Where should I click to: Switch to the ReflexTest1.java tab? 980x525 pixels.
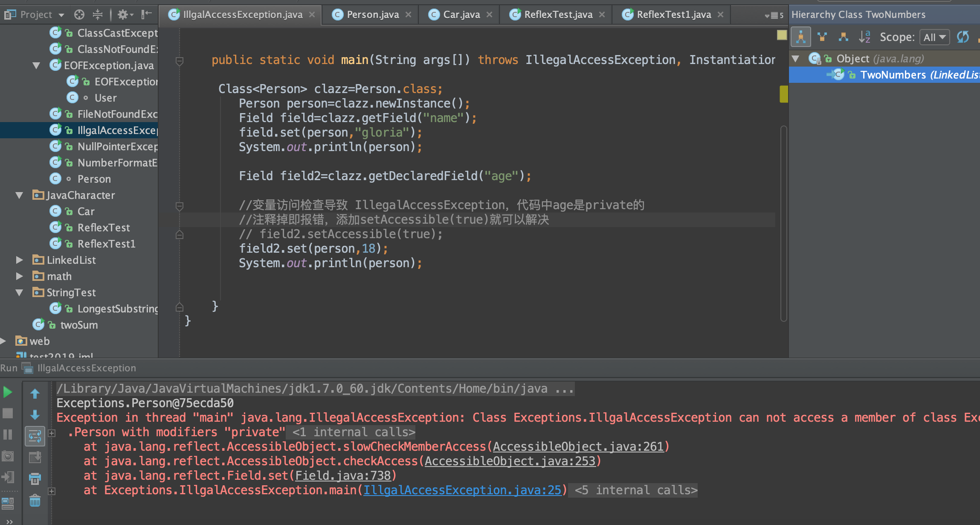[x=673, y=15]
